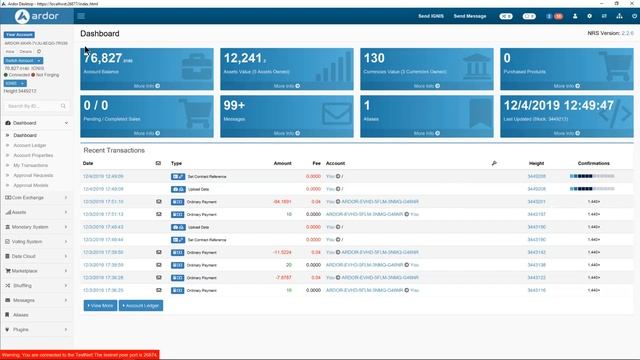The height and width of the screenshot is (360, 640).
Task: Click confirmations progress bar of first Upload Data row
Action: (592, 189)
